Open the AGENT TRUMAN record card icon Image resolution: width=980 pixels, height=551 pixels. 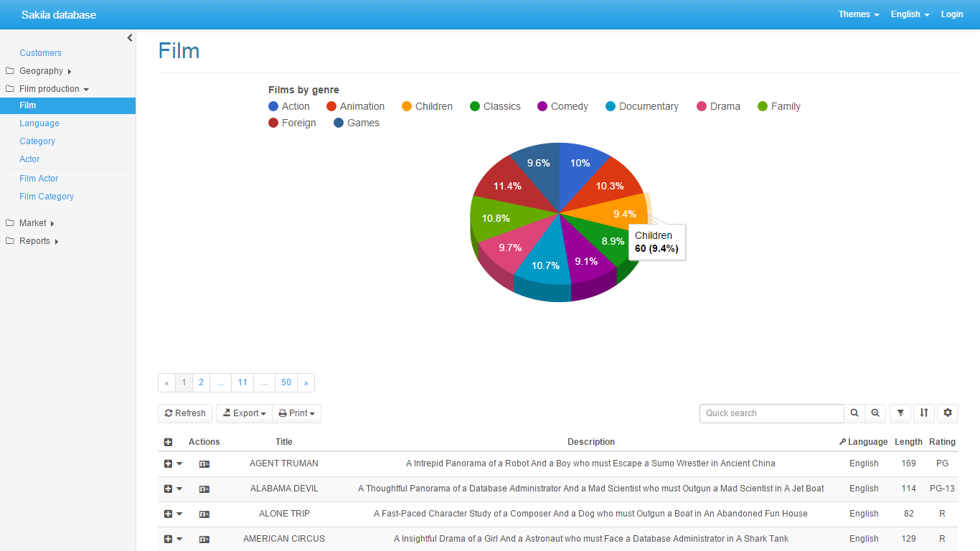tap(204, 464)
